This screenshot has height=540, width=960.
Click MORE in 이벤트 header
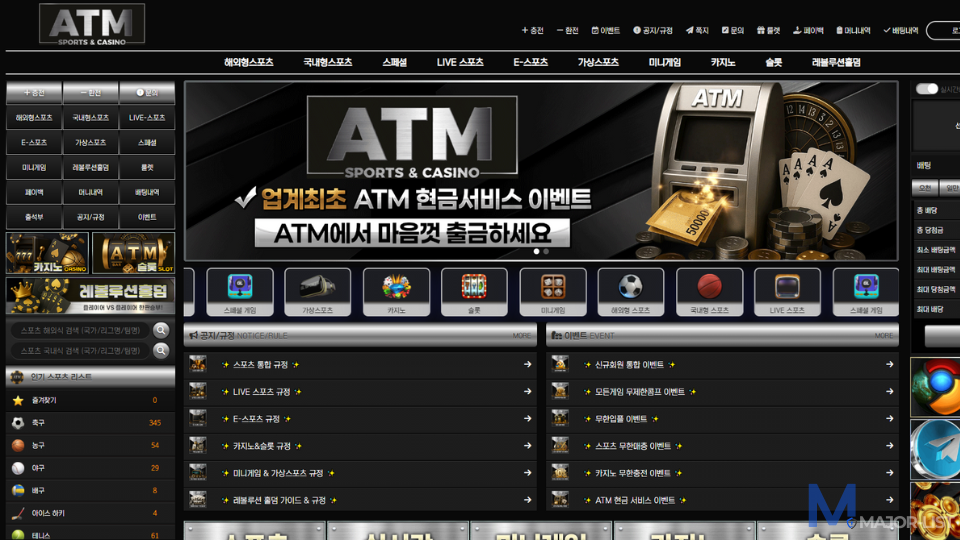coord(883,336)
